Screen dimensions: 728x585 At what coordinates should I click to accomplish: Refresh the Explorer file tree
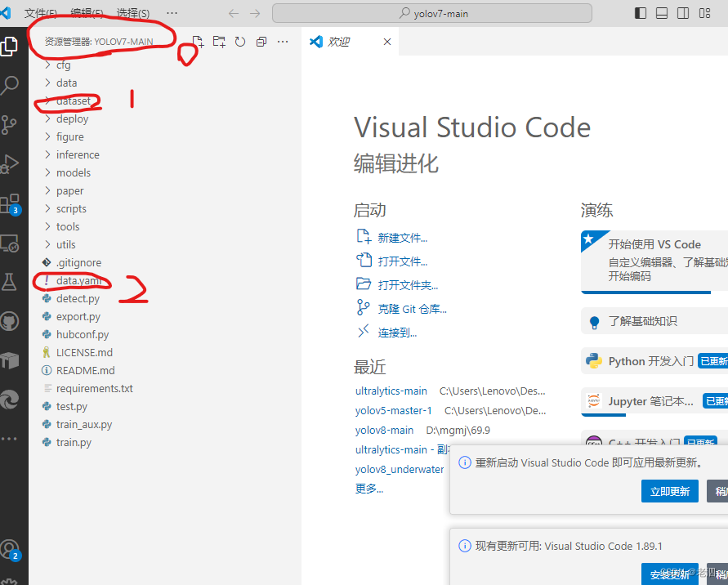pyautogui.click(x=240, y=42)
